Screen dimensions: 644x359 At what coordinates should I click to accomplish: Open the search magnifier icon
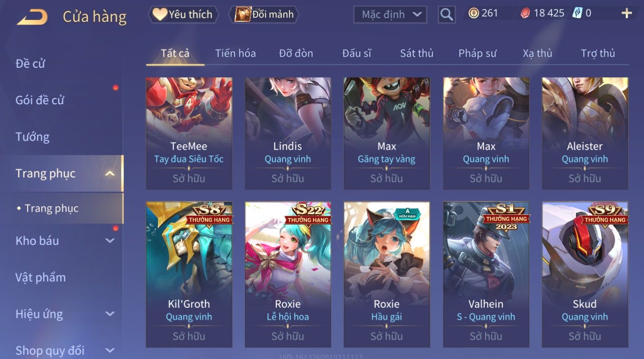[x=446, y=15]
